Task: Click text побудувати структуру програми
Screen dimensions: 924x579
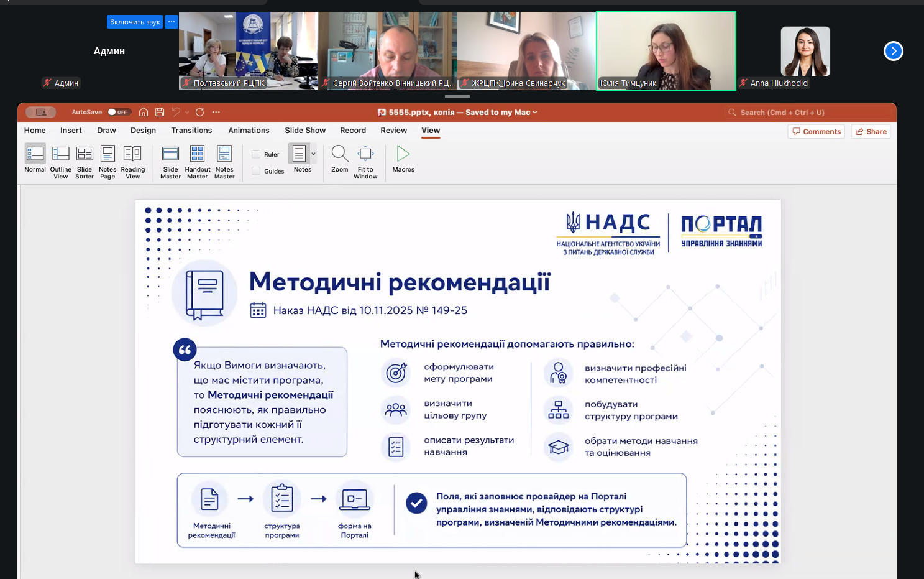Action: tap(631, 410)
